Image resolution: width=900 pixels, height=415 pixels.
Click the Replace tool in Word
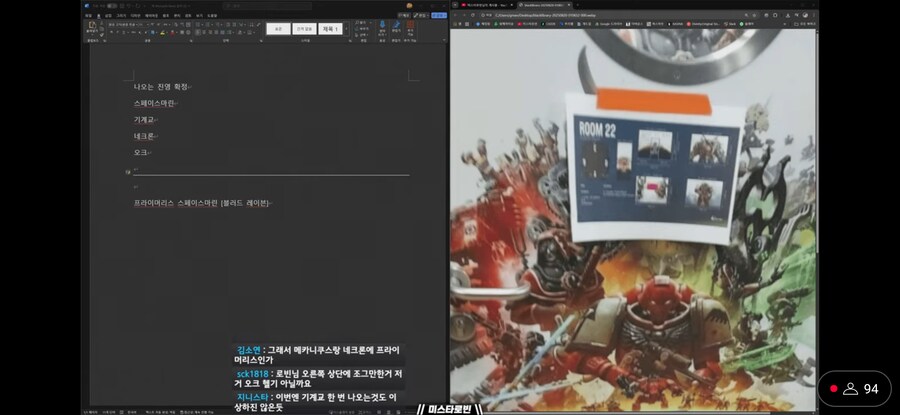click(361, 28)
